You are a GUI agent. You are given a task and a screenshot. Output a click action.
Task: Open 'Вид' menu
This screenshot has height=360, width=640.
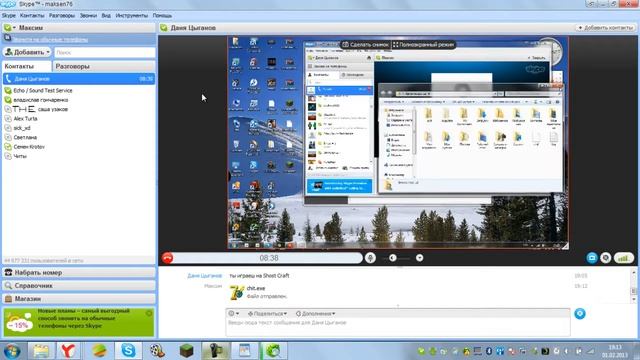tap(106, 16)
